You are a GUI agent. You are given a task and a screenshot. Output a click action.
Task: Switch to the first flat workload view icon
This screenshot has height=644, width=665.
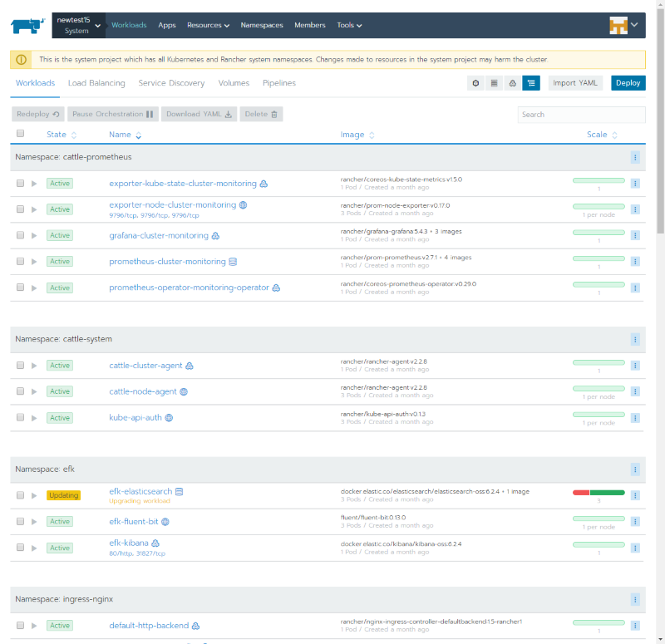coord(475,83)
